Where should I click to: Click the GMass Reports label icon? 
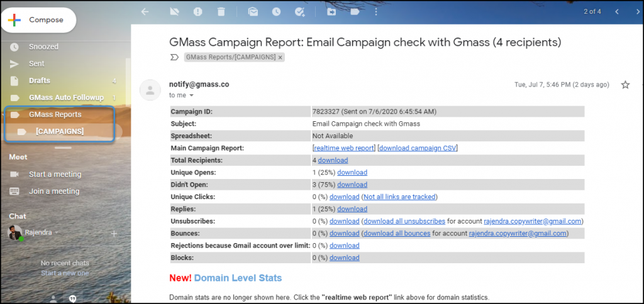point(14,115)
